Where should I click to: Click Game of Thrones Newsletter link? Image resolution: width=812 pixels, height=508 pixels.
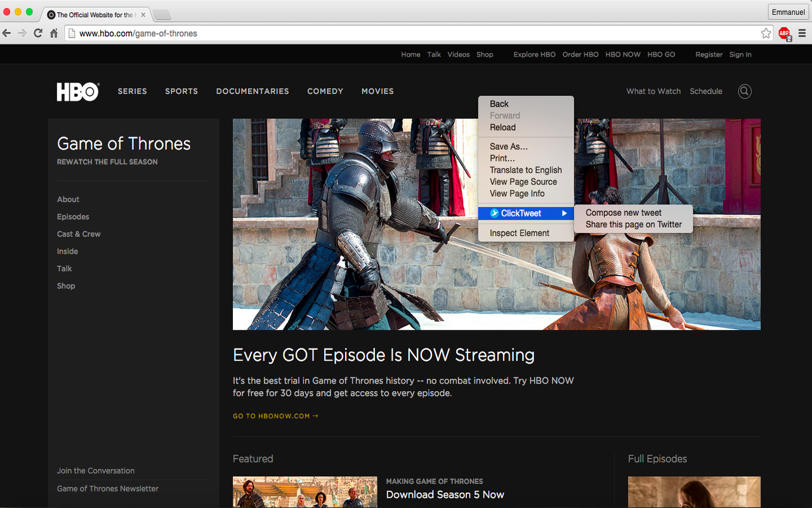(108, 488)
